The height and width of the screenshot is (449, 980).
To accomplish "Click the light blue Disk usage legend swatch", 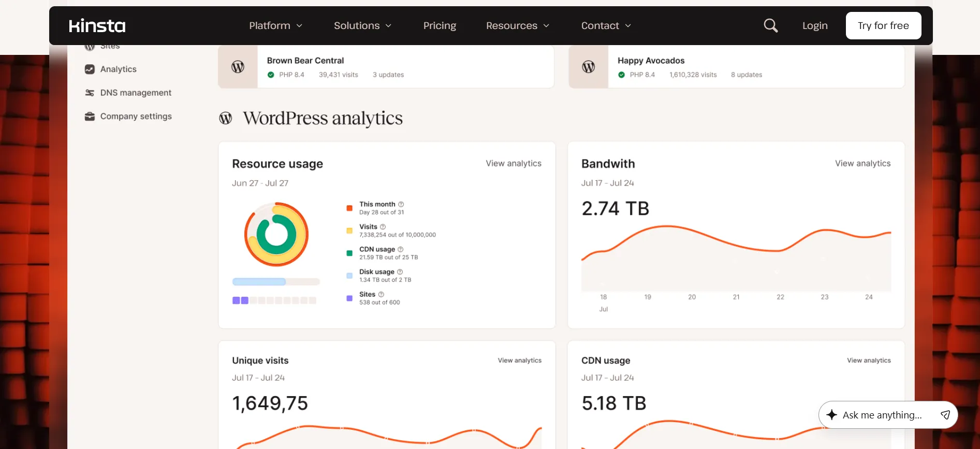I will (349, 276).
